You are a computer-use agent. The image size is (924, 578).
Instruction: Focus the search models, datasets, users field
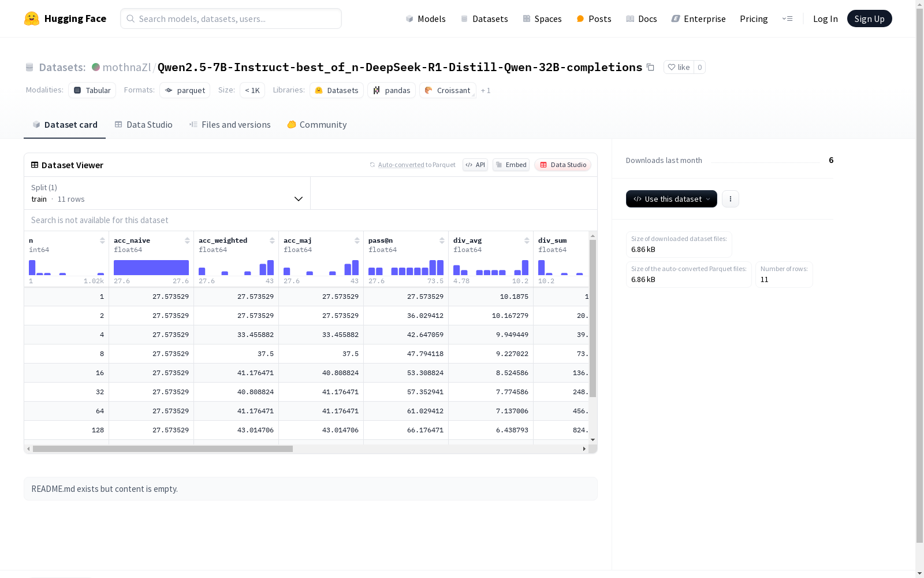click(231, 18)
